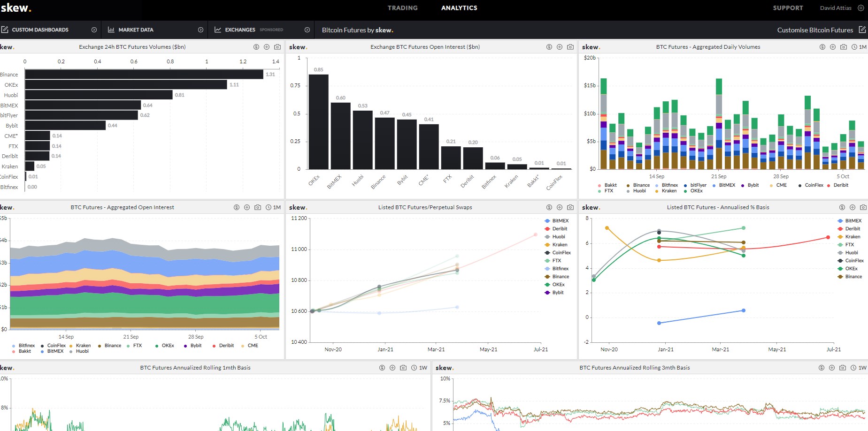Click the Bybit bar in 24h Volumes chart
Viewport: 868px width, 431px height.
pyautogui.click(x=65, y=125)
